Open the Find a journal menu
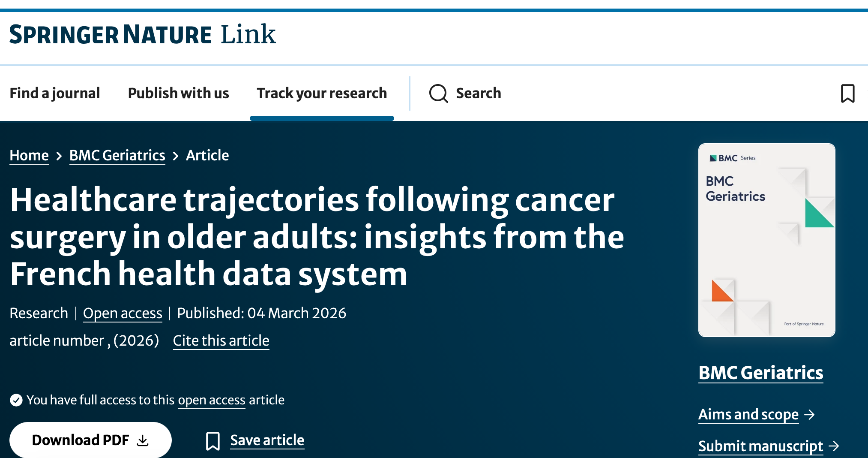Image resolution: width=868 pixels, height=458 pixels. point(55,93)
